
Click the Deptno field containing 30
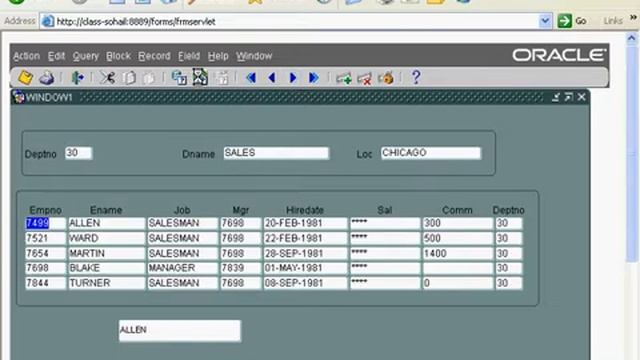pos(79,153)
